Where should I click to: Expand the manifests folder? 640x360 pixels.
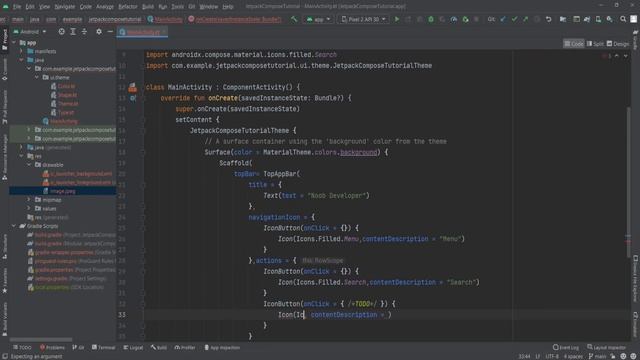(x=21, y=51)
